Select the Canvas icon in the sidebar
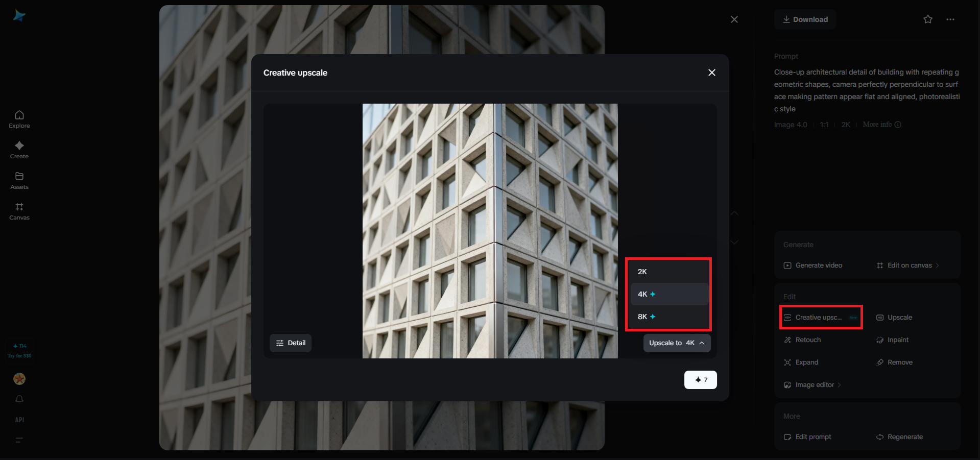 [x=19, y=211]
